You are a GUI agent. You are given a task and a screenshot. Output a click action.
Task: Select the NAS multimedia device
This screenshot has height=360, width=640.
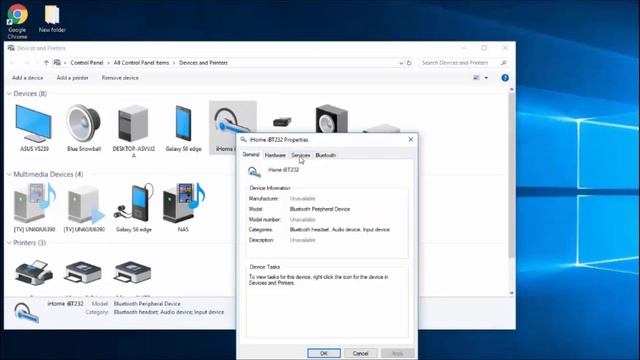[x=183, y=208]
